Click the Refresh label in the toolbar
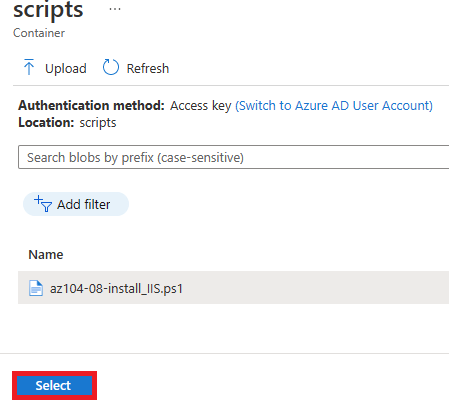Image resolution: width=449 pixels, height=415 pixels. click(148, 68)
